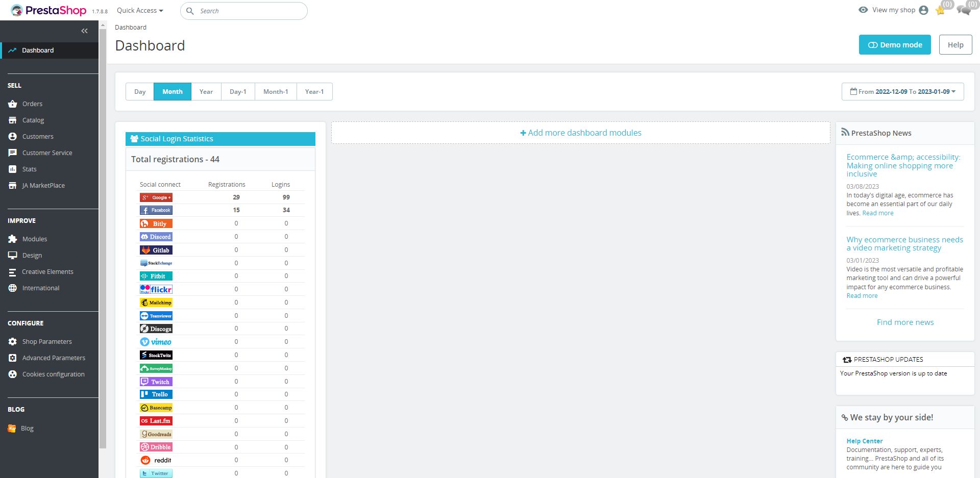Image resolution: width=980 pixels, height=478 pixels.
Task: Open the Ecommerce accessibility news article
Action: 903,165
